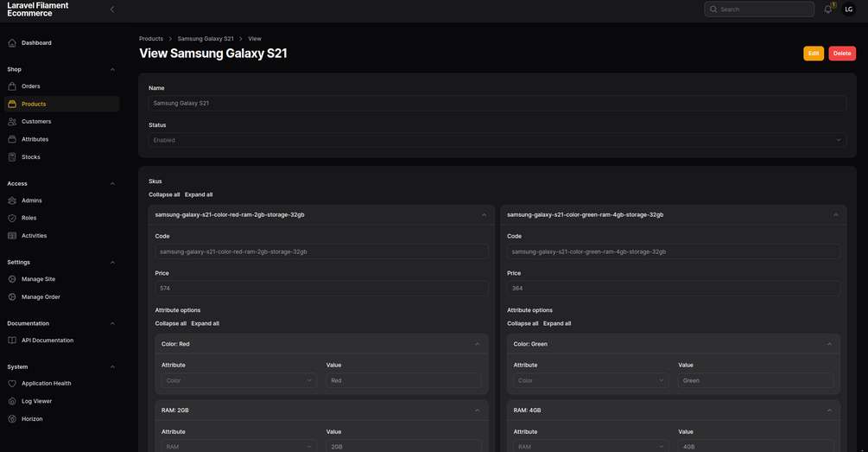Click the Products icon in sidebar

coord(12,104)
